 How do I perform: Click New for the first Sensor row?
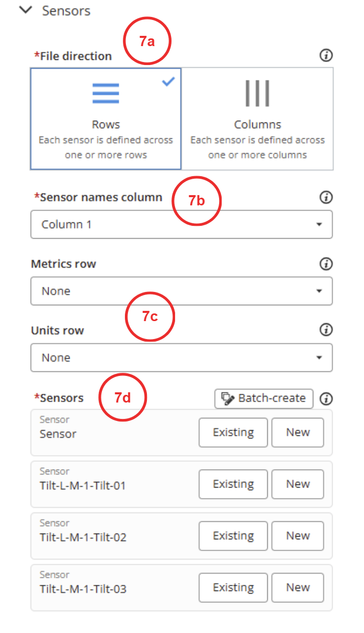coord(297,432)
